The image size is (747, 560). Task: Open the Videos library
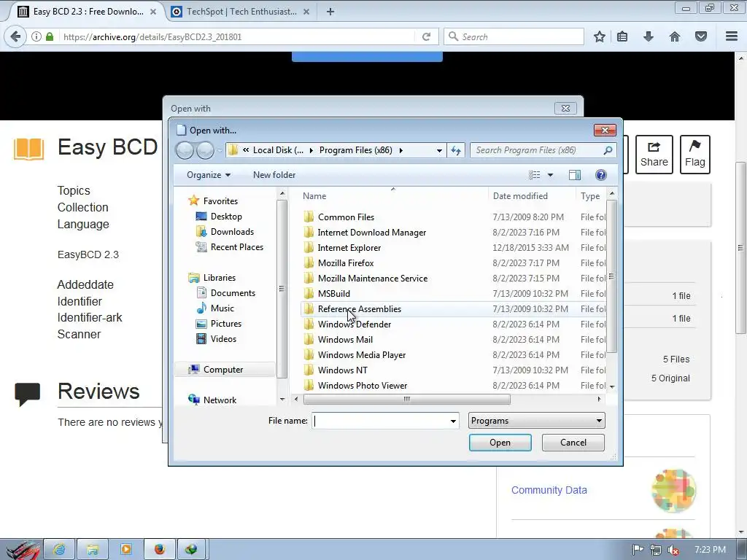(223, 339)
